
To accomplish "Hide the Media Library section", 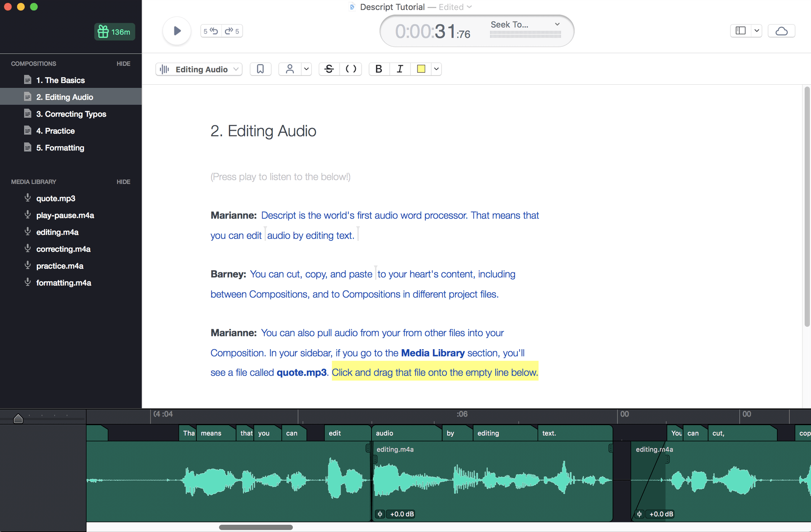I will (x=123, y=182).
